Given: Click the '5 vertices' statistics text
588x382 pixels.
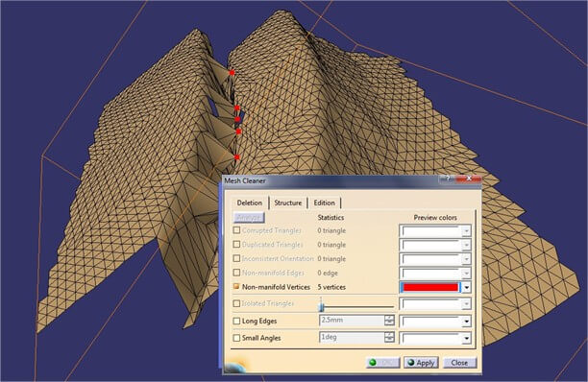Looking at the screenshot, I should click(331, 287).
